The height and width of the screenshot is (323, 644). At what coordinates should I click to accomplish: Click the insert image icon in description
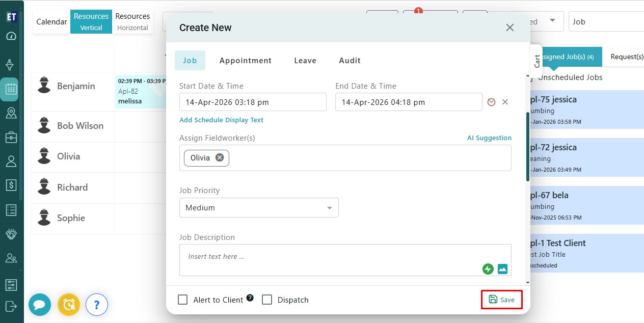pyautogui.click(x=502, y=269)
